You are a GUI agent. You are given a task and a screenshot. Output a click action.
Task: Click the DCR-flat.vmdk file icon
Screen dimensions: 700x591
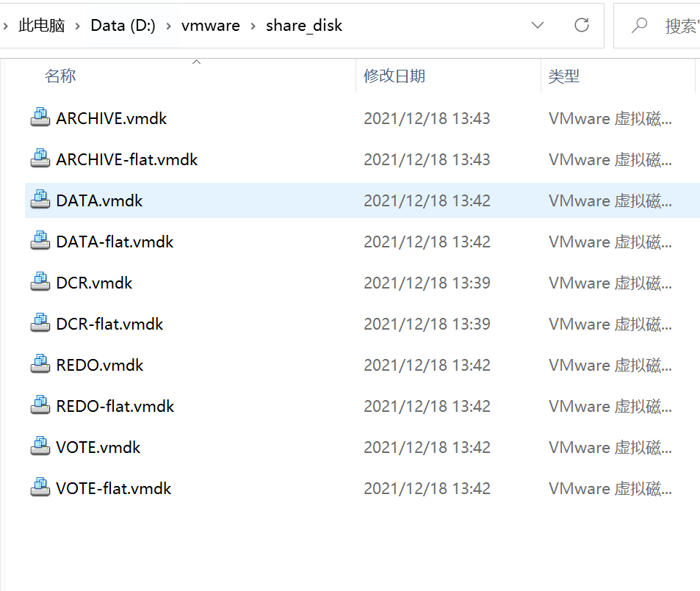pyautogui.click(x=40, y=322)
